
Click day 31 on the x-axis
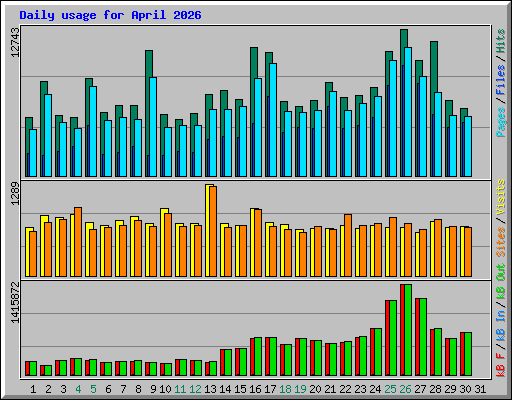(x=480, y=389)
